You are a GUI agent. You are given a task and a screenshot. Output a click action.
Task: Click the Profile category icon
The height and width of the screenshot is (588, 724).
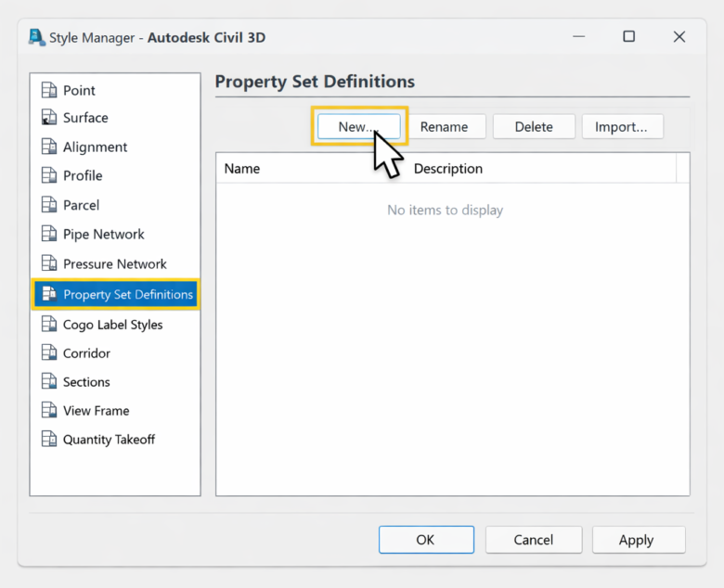click(49, 175)
